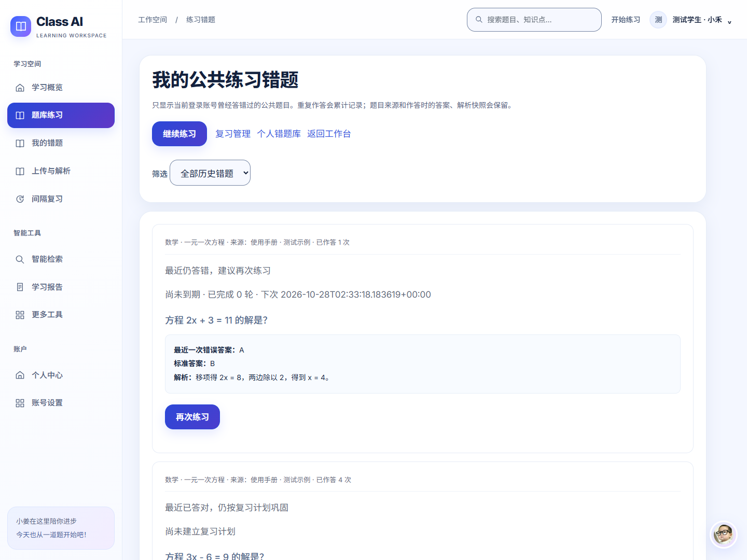Screen dimensions: 747x560
Task: Click the 测 user avatar circle
Action: (658, 20)
